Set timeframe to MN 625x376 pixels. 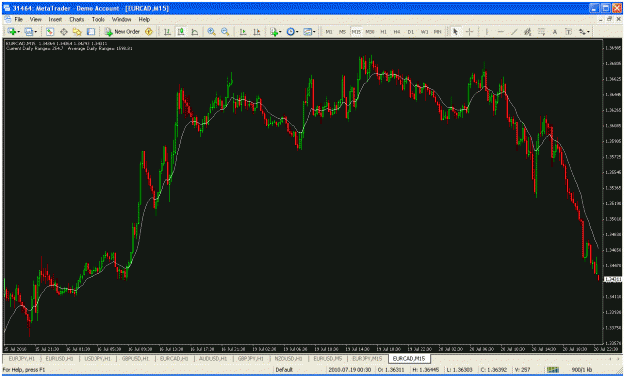[x=438, y=31]
